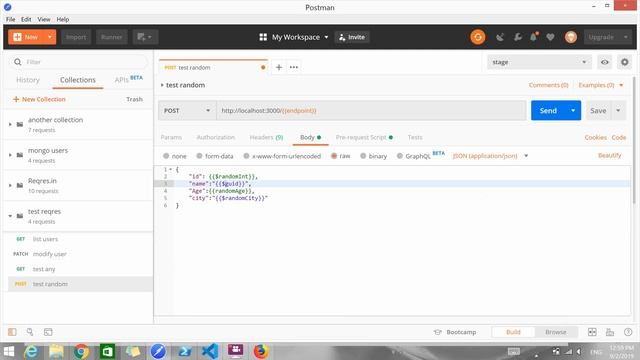This screenshot has width=640, height=360.
Task: Click the Import button
Action: 76,37
